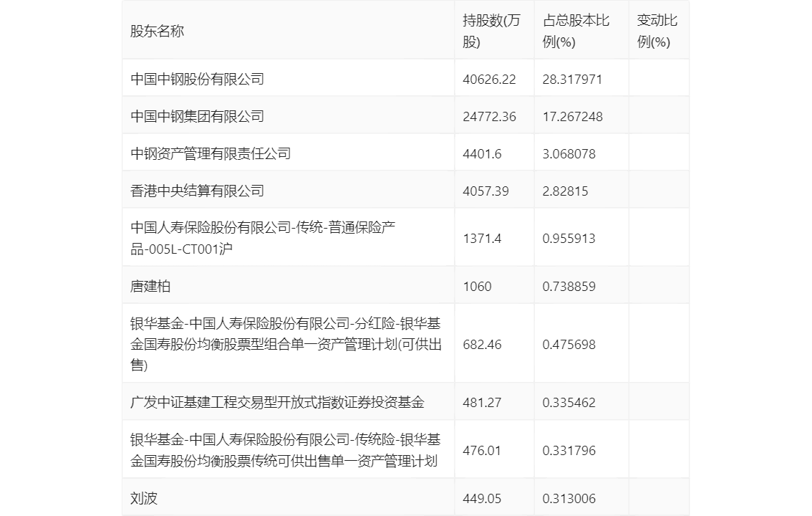Select the value 24772.36
812x516 pixels.
489,117
